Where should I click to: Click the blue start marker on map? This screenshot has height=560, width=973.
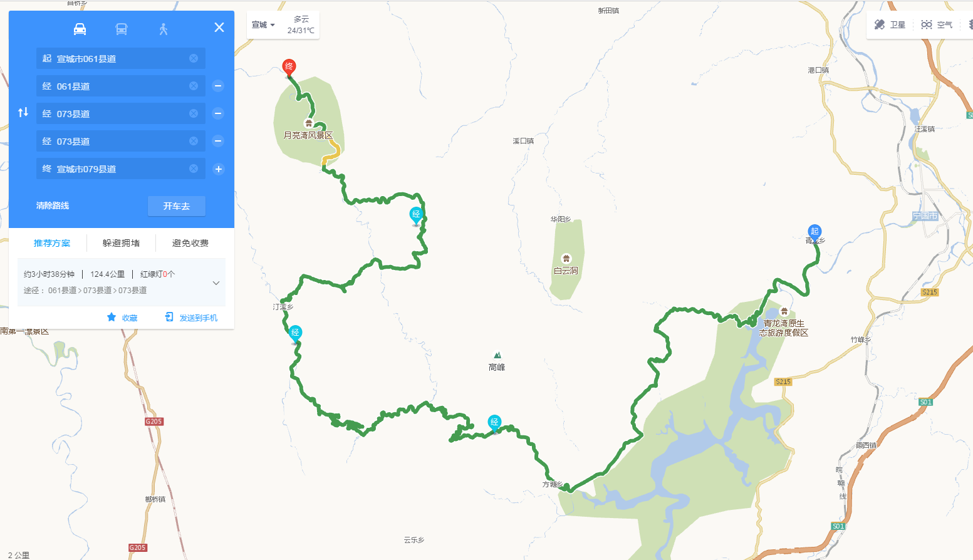(x=814, y=232)
